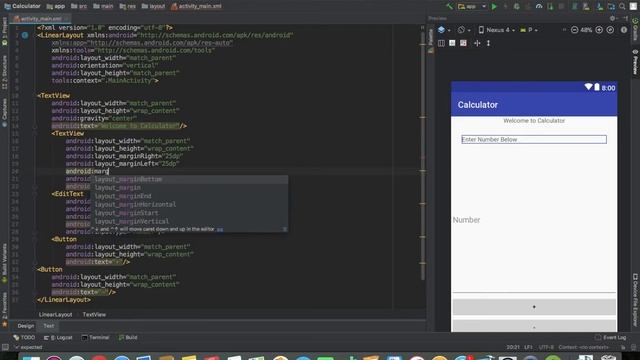Image resolution: width=640 pixels, height=360 pixels.
Task: Select the Calculator project breadcrumb
Action: click(x=22, y=6)
